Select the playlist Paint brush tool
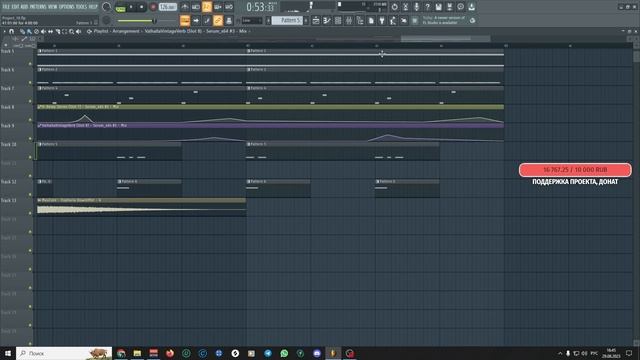The image size is (640, 360). [29, 31]
